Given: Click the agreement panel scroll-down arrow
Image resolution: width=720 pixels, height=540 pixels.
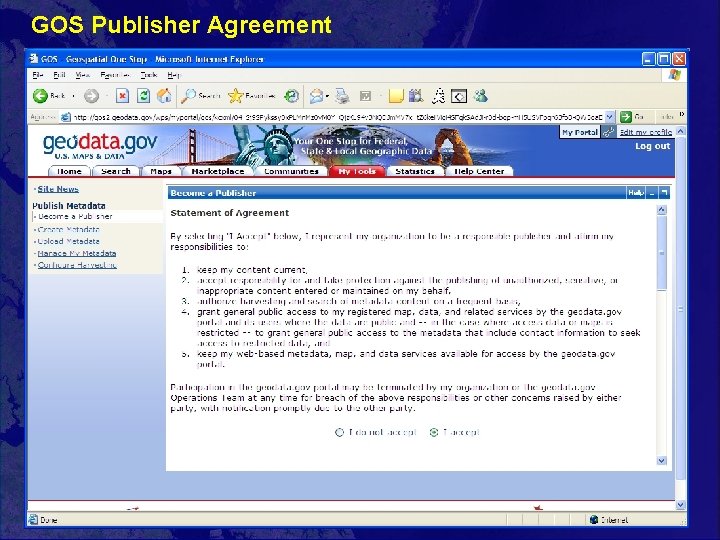Looking at the screenshot, I should pos(661,461).
